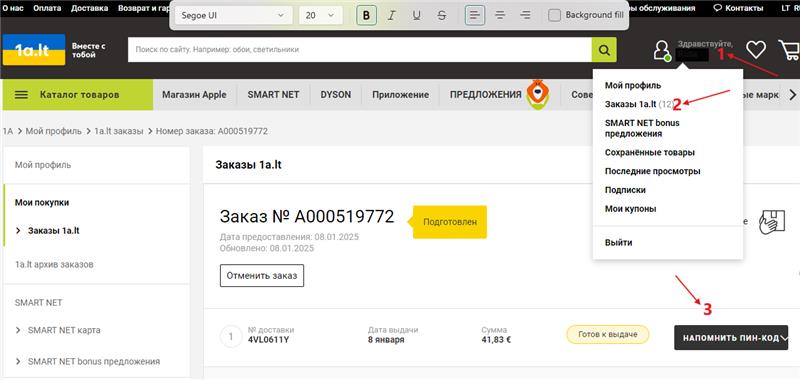Image resolution: width=800 pixels, height=380 pixels.
Task: Open the wishlist heart icon
Action: (x=756, y=49)
